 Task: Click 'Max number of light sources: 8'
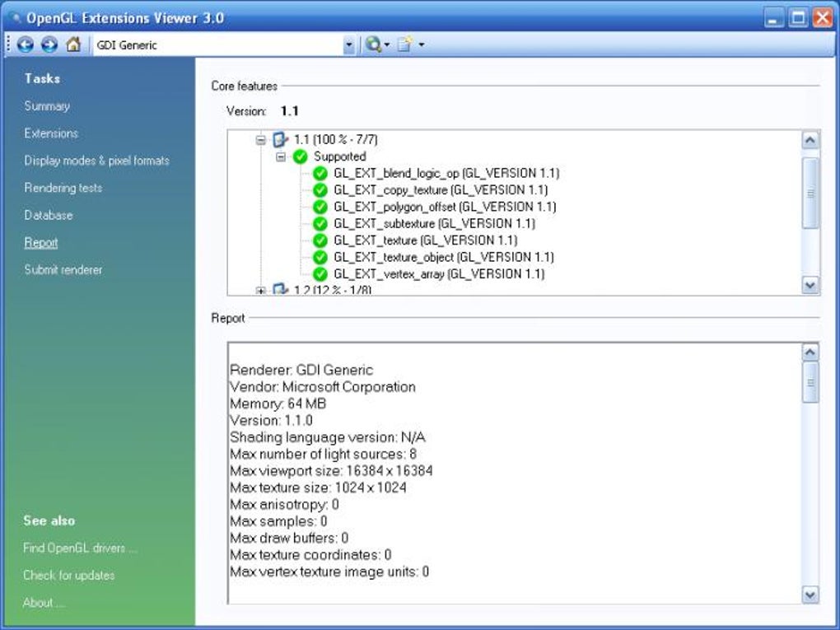(323, 455)
